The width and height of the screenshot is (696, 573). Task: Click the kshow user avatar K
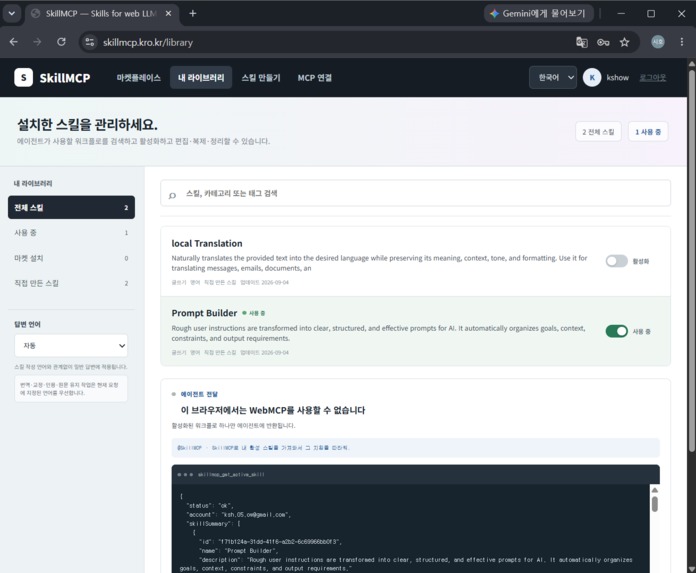[592, 78]
